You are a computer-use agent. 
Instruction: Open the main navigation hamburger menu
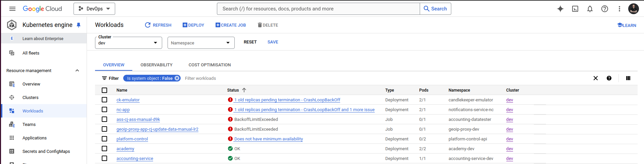click(x=12, y=9)
